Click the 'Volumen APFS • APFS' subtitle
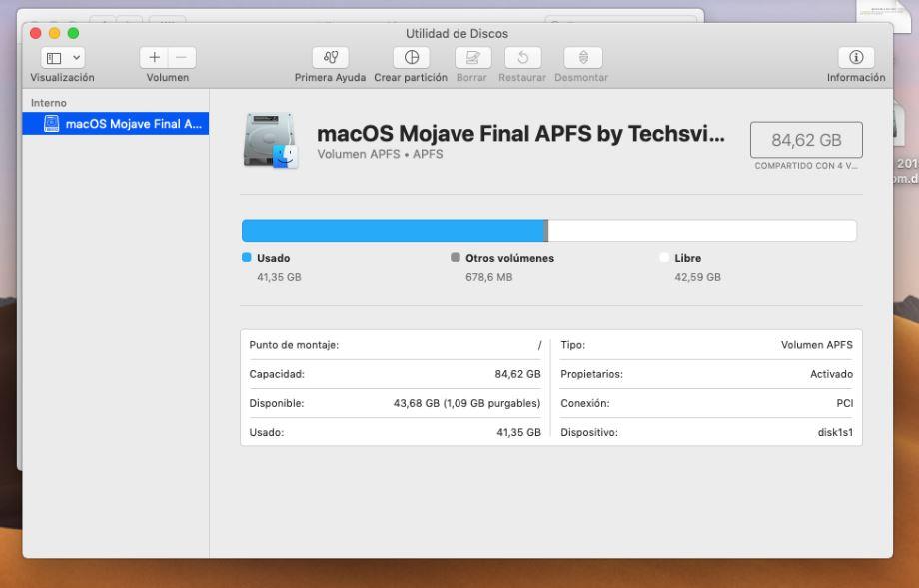The width and height of the screenshot is (919, 588). click(x=380, y=154)
